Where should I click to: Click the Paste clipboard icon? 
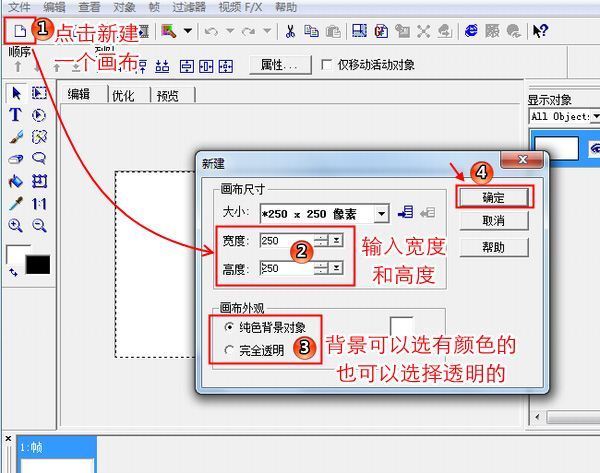click(x=333, y=31)
